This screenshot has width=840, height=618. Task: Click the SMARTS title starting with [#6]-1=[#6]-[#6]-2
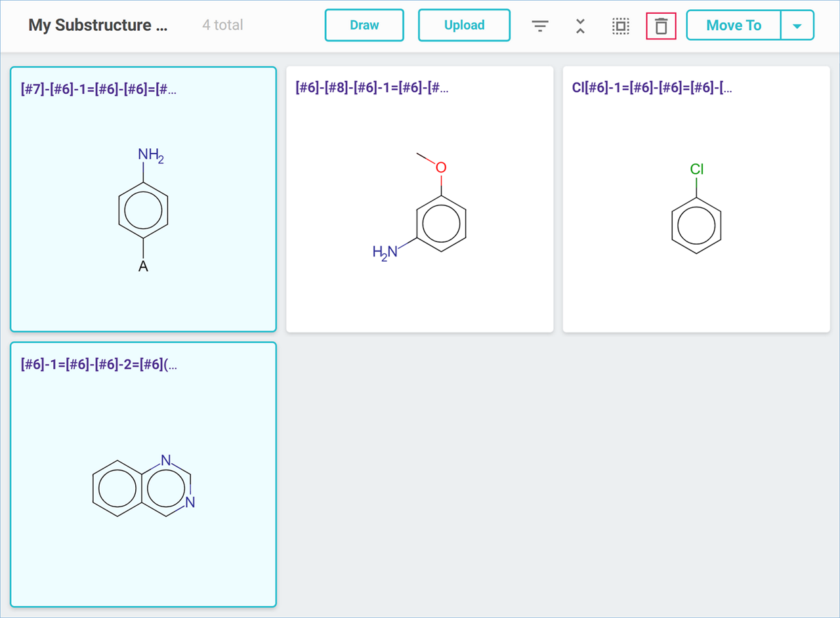[98, 365]
